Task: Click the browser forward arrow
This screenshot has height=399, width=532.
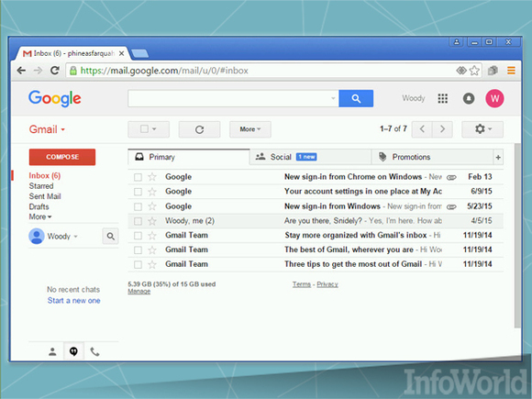Action: 38,71
